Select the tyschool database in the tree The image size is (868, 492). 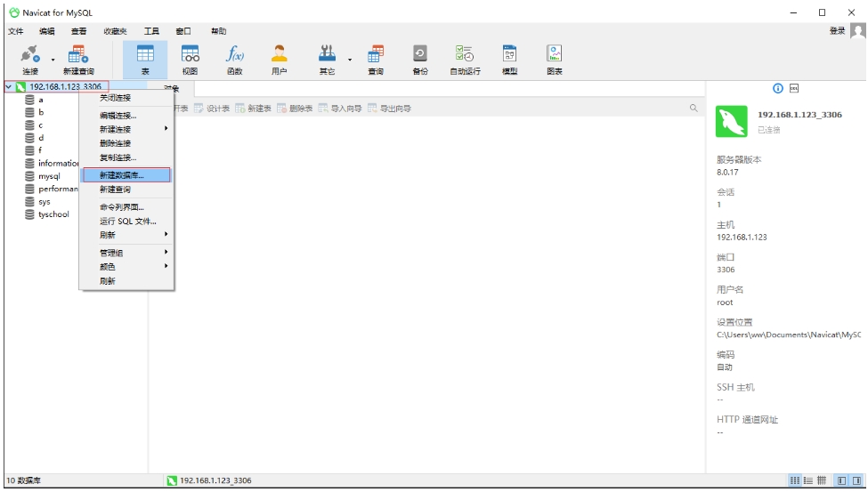[x=53, y=214]
